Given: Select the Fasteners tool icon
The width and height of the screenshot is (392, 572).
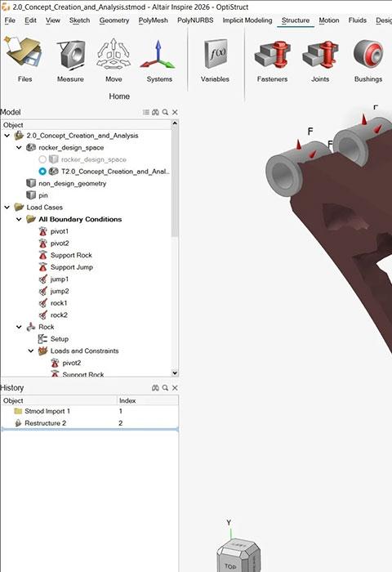Looking at the screenshot, I should click(x=272, y=54).
